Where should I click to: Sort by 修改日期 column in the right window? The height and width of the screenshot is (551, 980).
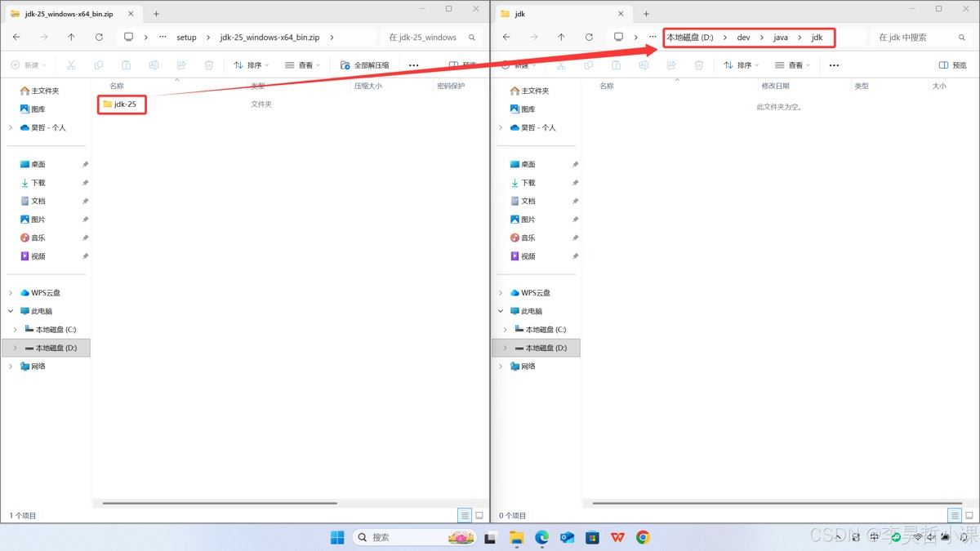775,86
